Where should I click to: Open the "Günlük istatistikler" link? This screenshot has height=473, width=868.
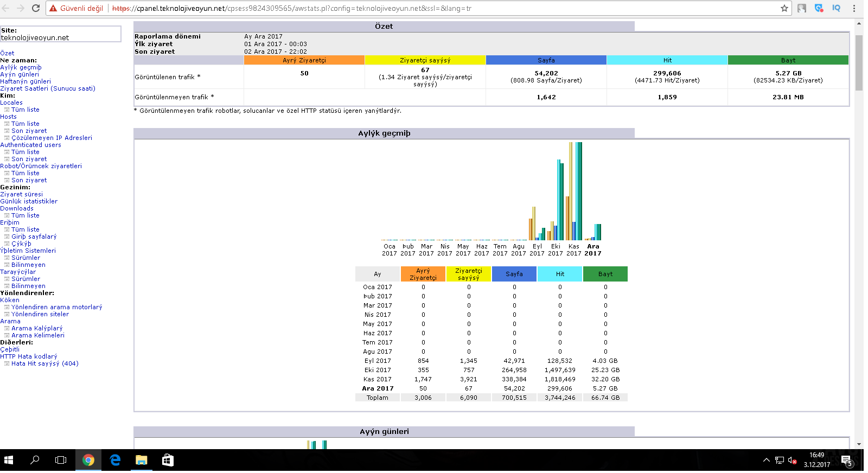(29, 201)
